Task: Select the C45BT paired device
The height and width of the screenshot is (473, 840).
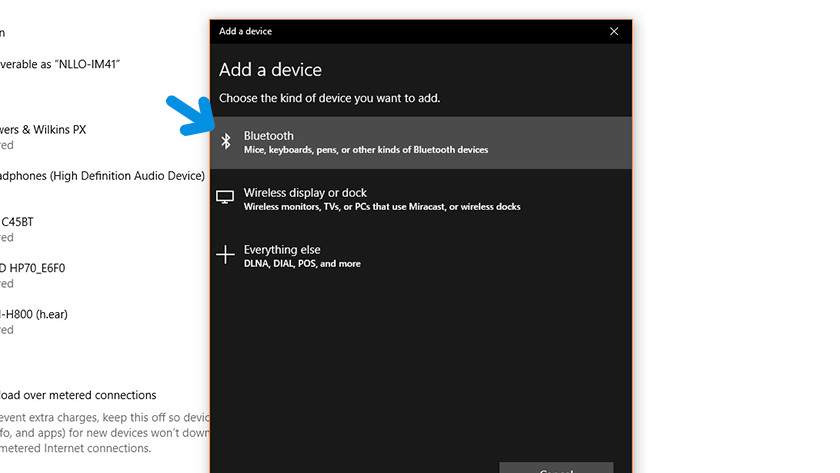Action: [18, 222]
